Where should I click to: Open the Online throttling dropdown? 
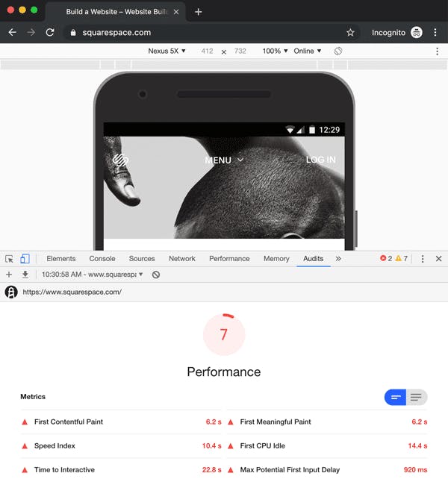[308, 51]
